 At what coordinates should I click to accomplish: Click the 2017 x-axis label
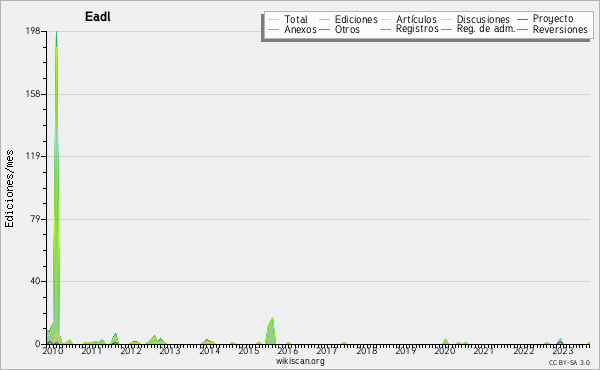point(327,351)
